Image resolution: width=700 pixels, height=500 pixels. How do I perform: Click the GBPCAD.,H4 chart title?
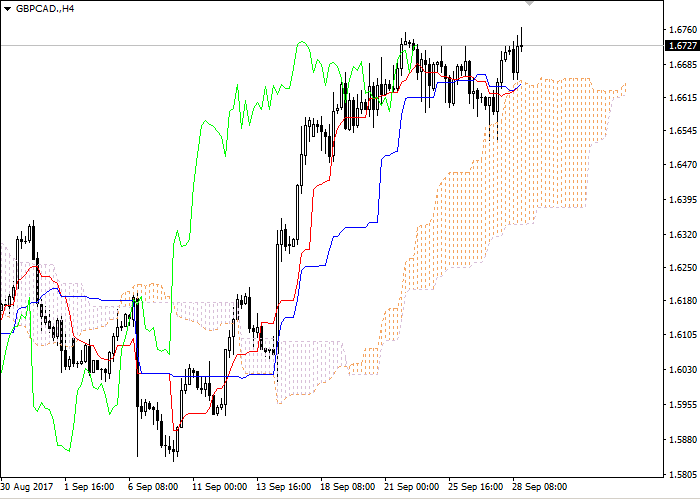(x=45, y=9)
